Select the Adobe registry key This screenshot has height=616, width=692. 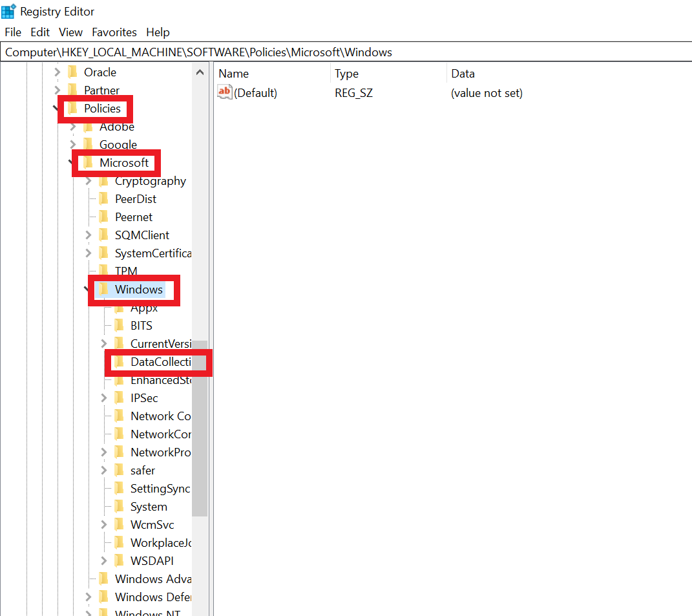[x=118, y=127]
